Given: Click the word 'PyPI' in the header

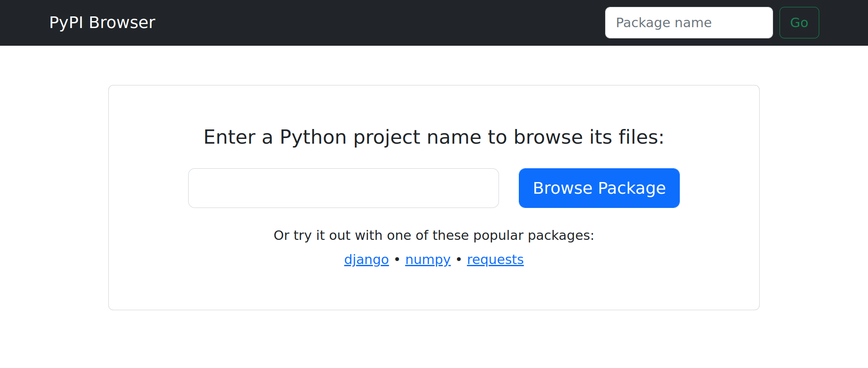Looking at the screenshot, I should pos(66,22).
